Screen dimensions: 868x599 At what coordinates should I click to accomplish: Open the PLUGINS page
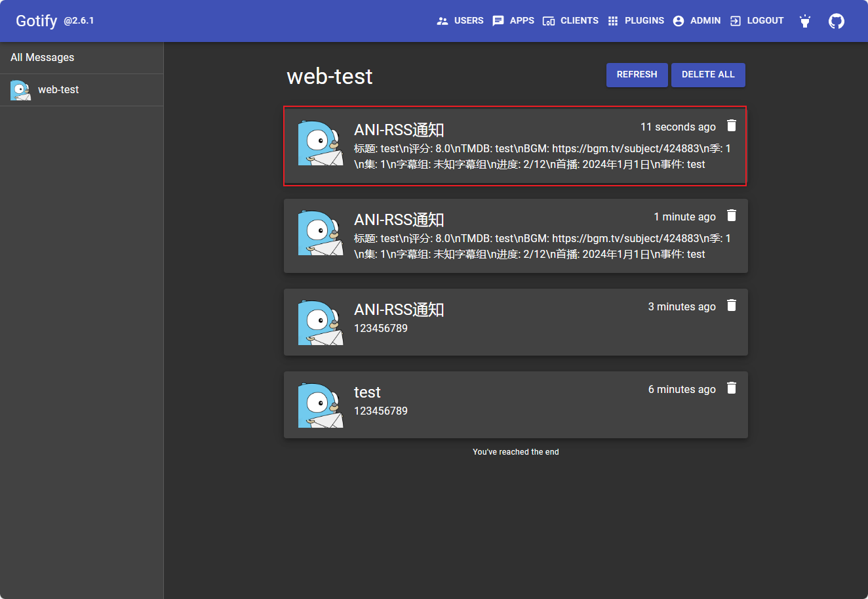tap(636, 21)
